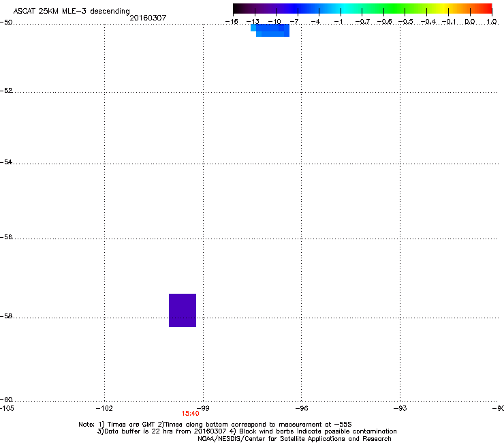Click the date label 20160307
This screenshot has width=504, height=443.
point(148,18)
